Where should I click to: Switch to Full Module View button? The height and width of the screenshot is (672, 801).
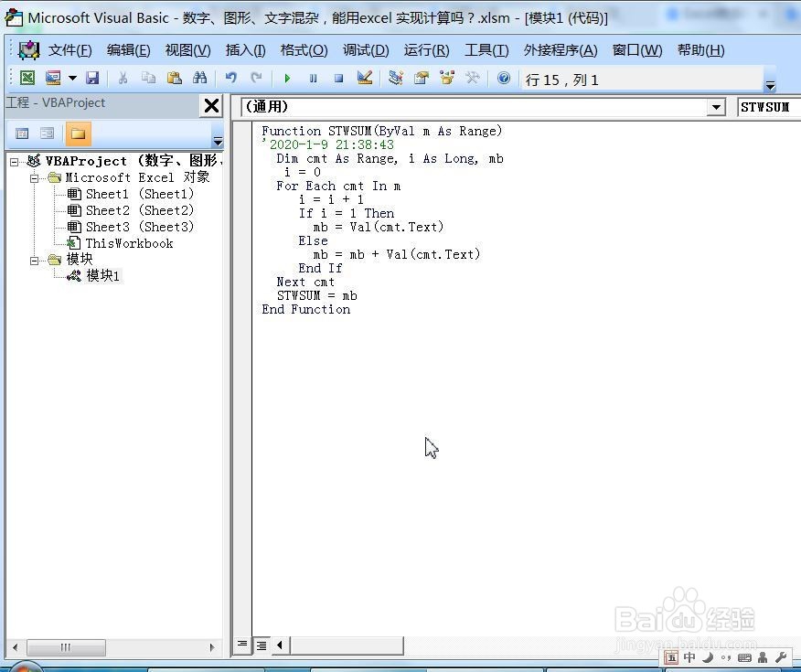click(x=261, y=645)
